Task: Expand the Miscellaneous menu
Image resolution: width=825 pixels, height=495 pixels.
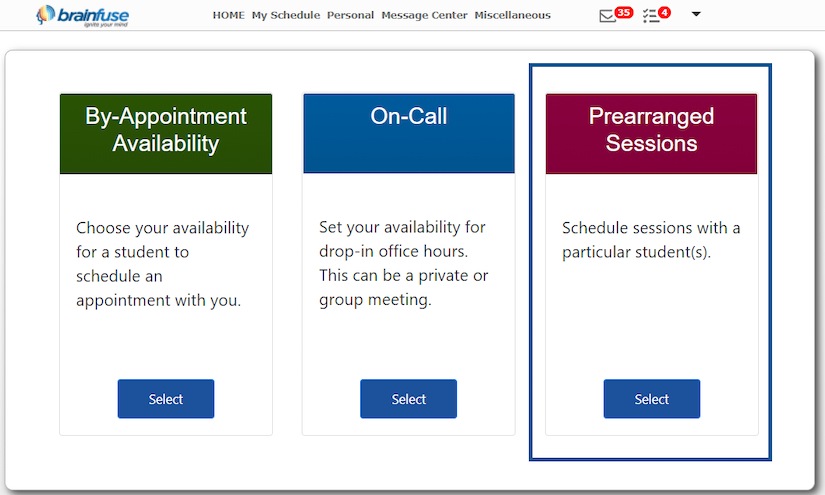Action: (512, 15)
